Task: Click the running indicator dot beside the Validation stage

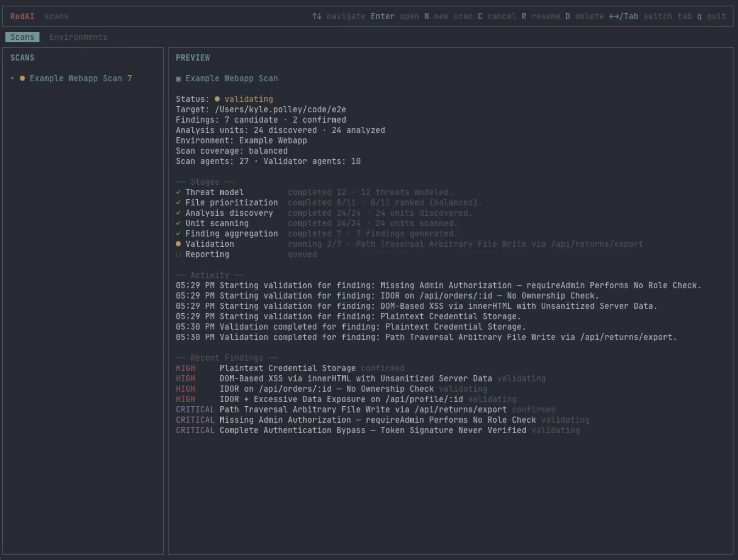Action: (x=178, y=243)
